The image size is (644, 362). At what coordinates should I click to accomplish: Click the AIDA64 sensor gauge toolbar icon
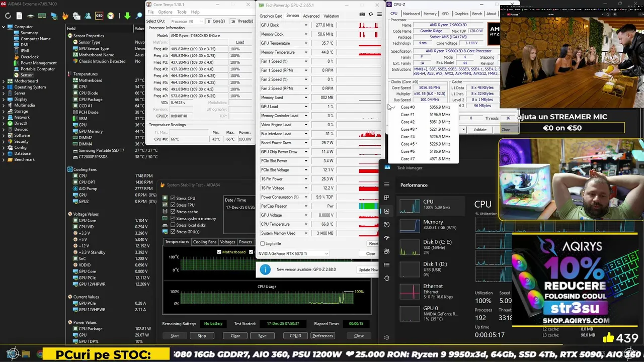[x=111, y=16]
